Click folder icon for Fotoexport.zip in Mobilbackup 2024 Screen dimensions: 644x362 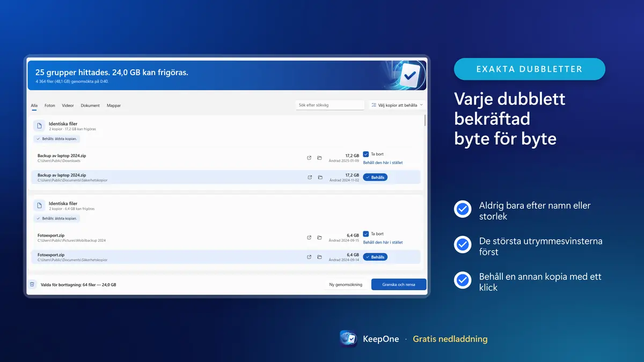click(319, 238)
